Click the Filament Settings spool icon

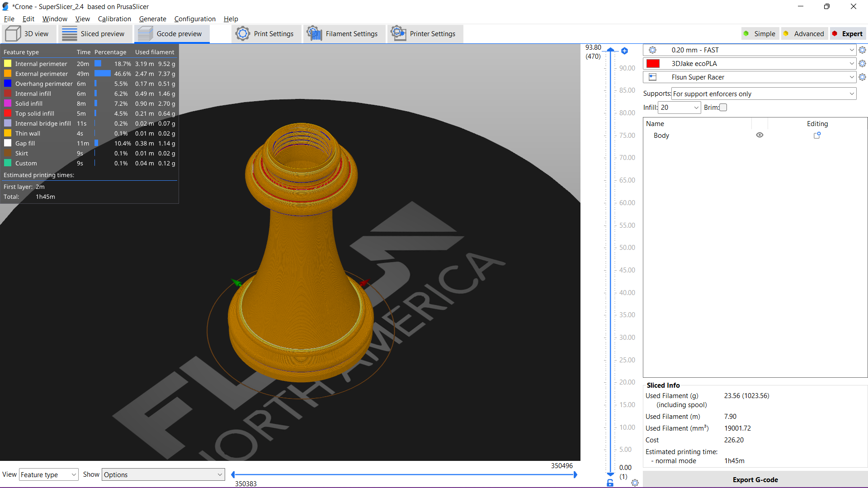314,33
